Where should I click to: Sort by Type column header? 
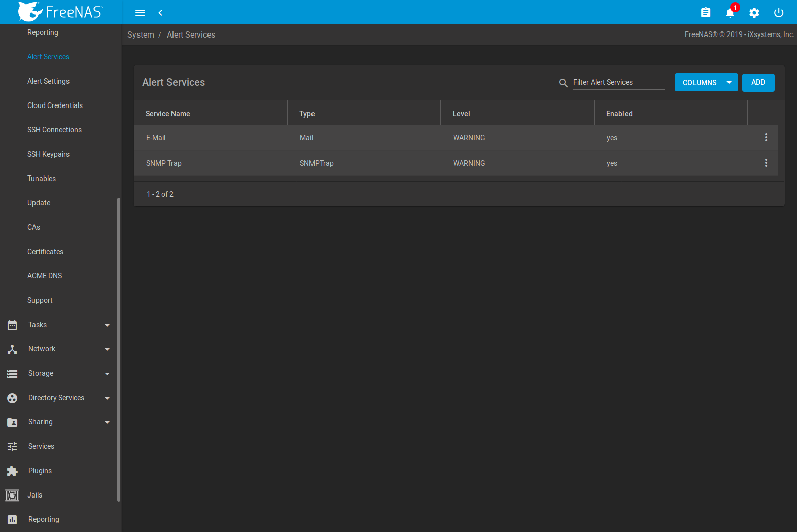(x=307, y=114)
